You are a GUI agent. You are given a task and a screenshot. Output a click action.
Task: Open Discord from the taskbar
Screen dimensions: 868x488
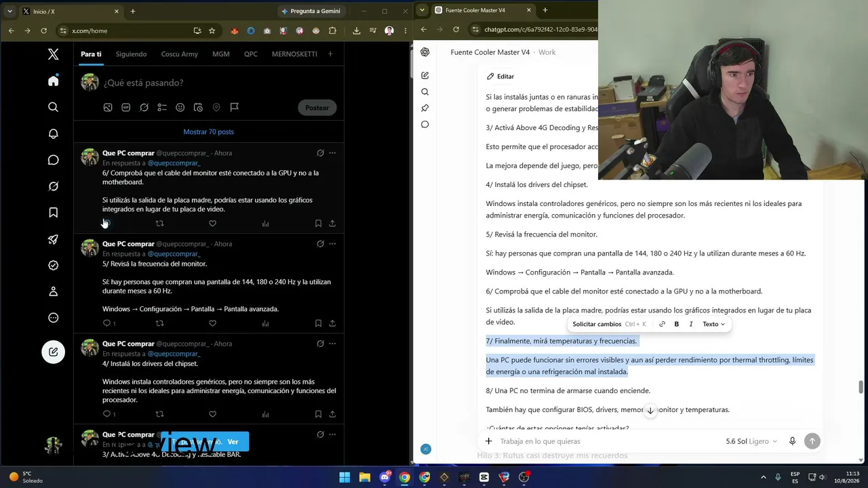[384, 477]
